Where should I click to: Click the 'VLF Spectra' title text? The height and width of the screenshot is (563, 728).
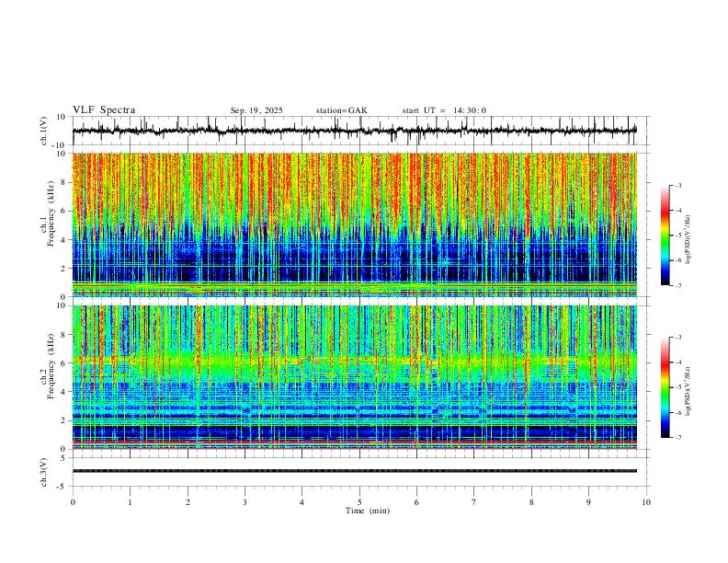click(104, 110)
